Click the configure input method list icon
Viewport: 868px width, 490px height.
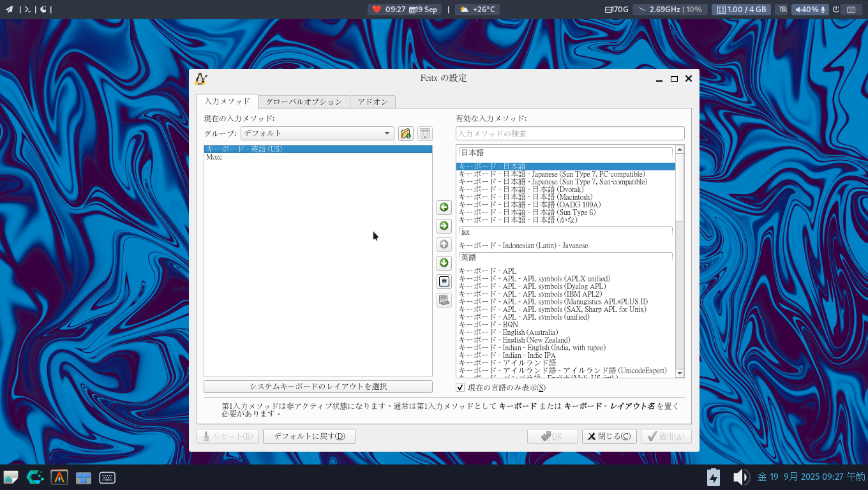(444, 281)
